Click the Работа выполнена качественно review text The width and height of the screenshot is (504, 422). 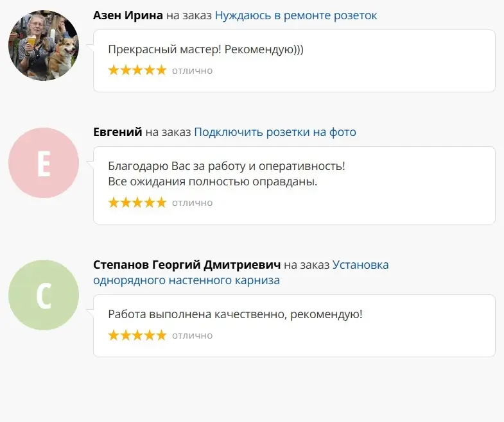click(235, 314)
